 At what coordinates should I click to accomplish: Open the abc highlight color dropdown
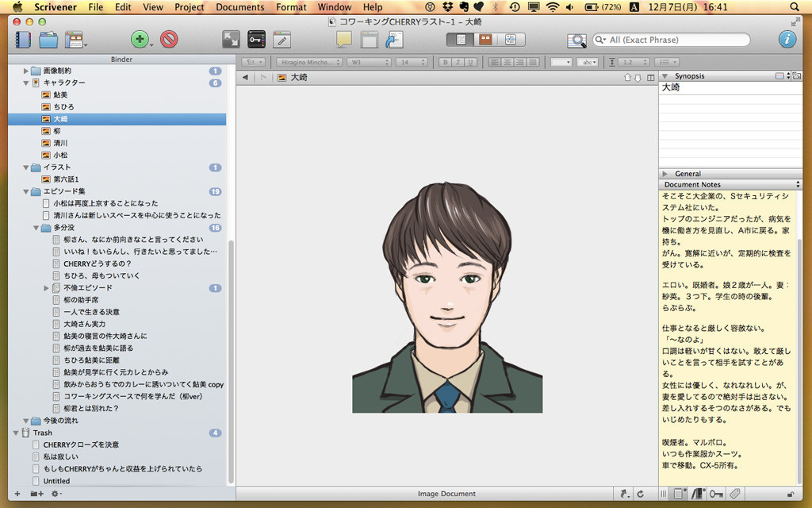click(x=588, y=62)
